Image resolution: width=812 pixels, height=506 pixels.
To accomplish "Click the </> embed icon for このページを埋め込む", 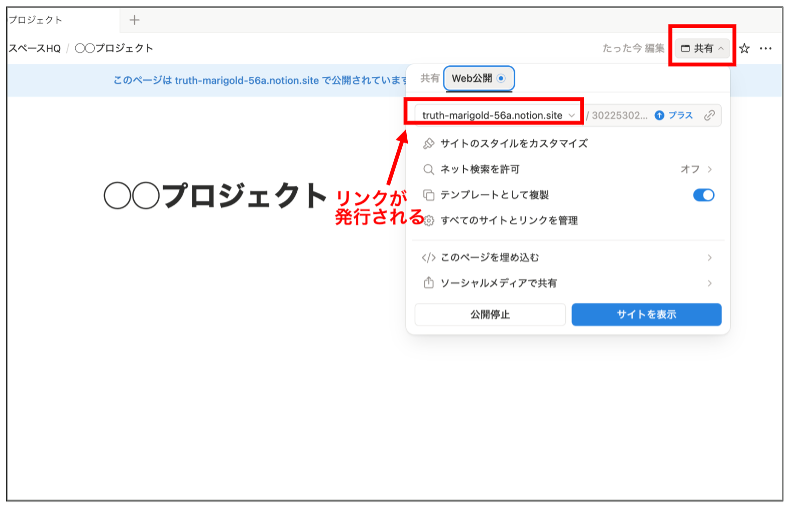I will click(x=429, y=257).
